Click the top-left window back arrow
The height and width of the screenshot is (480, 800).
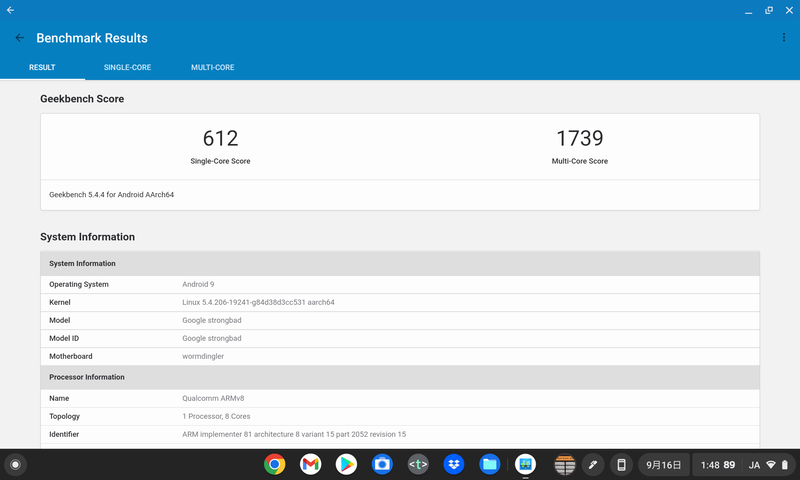(x=10, y=10)
